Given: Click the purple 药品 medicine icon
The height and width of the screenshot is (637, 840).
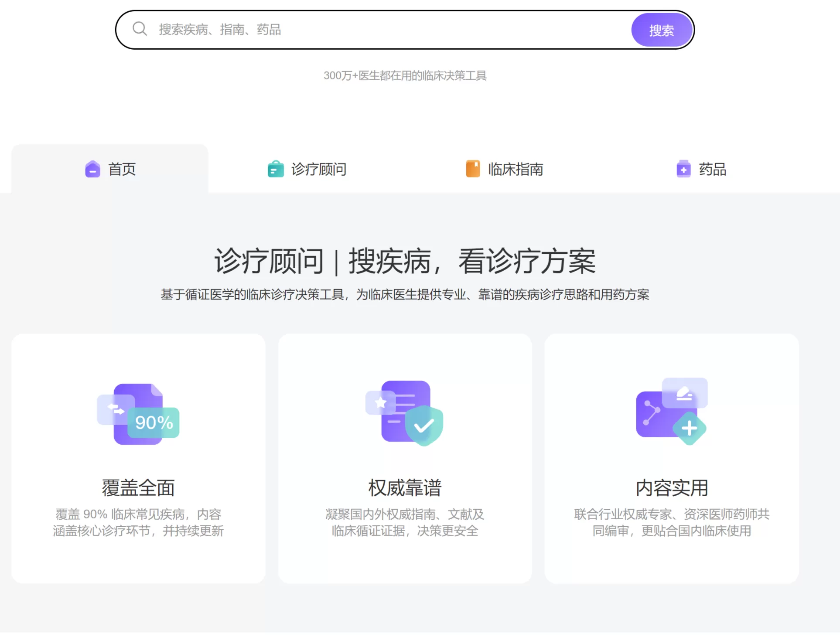Looking at the screenshot, I should 683,169.
